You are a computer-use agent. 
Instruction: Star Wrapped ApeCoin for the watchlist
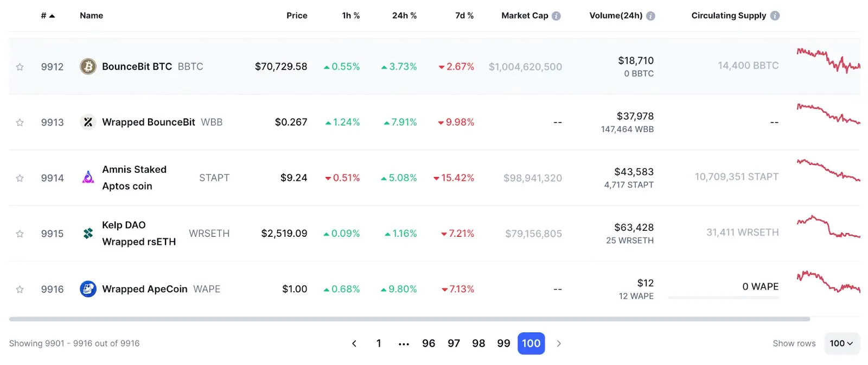[20, 290]
